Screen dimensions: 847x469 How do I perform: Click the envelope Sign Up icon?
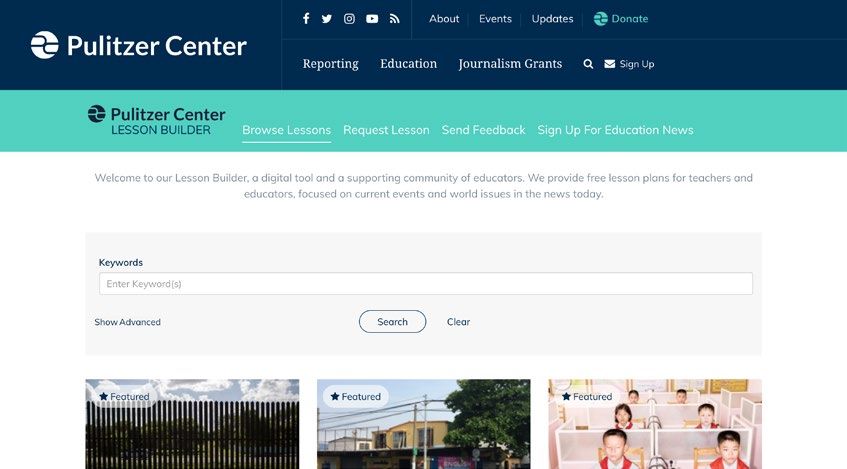(610, 64)
